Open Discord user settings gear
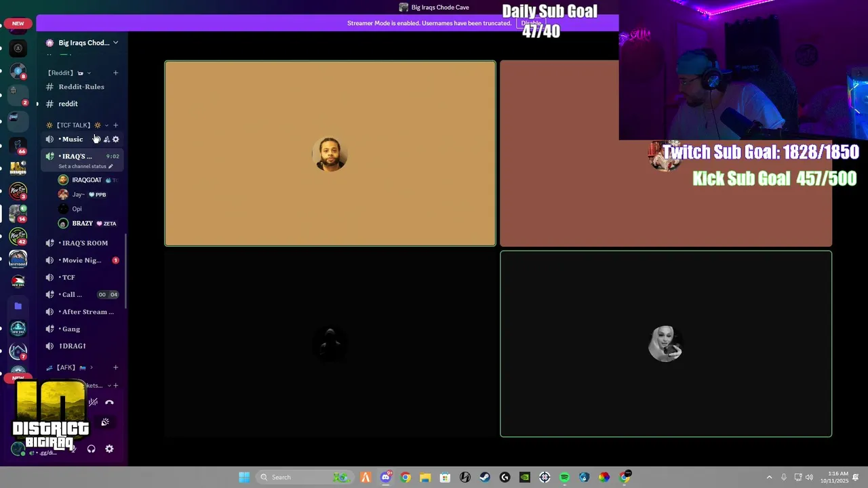This screenshot has height=488, width=868. coord(109,449)
